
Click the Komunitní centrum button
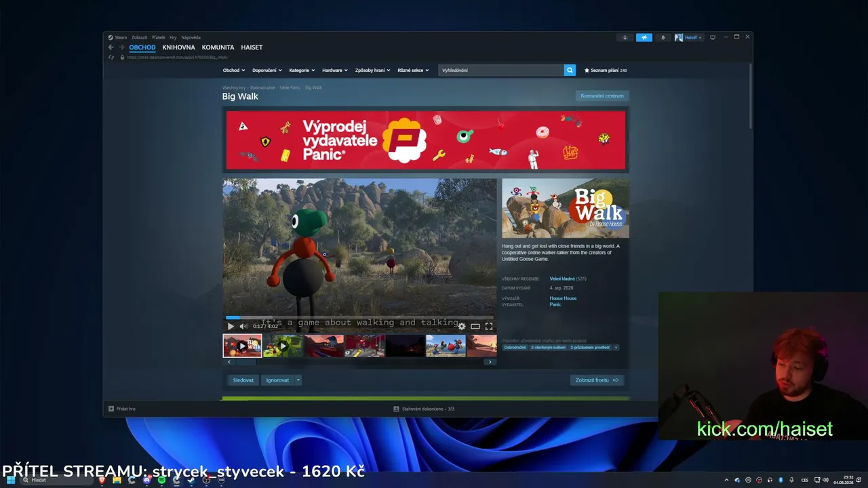[602, 96]
